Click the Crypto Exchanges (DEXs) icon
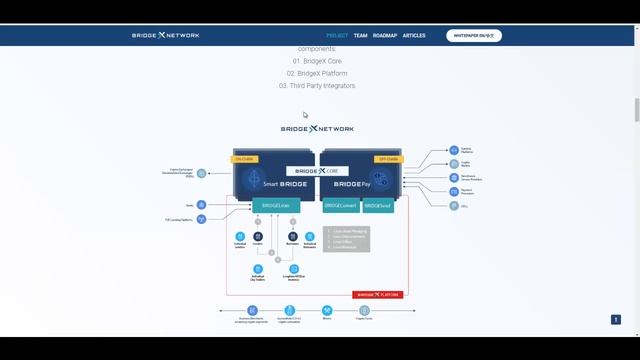 click(x=201, y=173)
